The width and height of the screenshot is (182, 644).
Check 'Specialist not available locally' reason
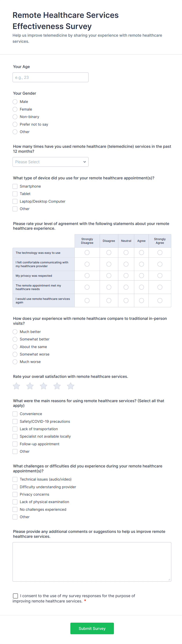point(15,436)
